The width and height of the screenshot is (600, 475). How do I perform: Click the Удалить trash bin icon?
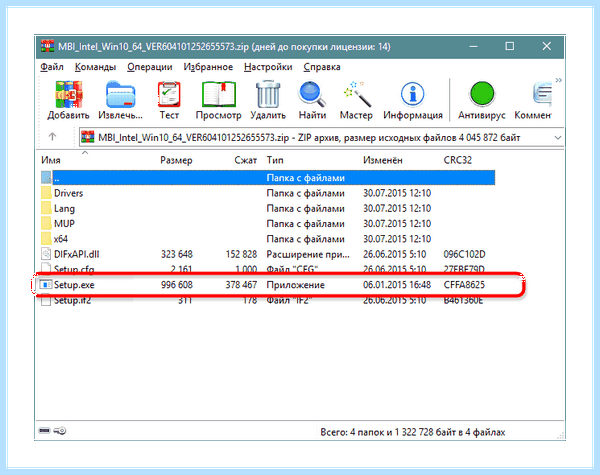click(x=268, y=94)
